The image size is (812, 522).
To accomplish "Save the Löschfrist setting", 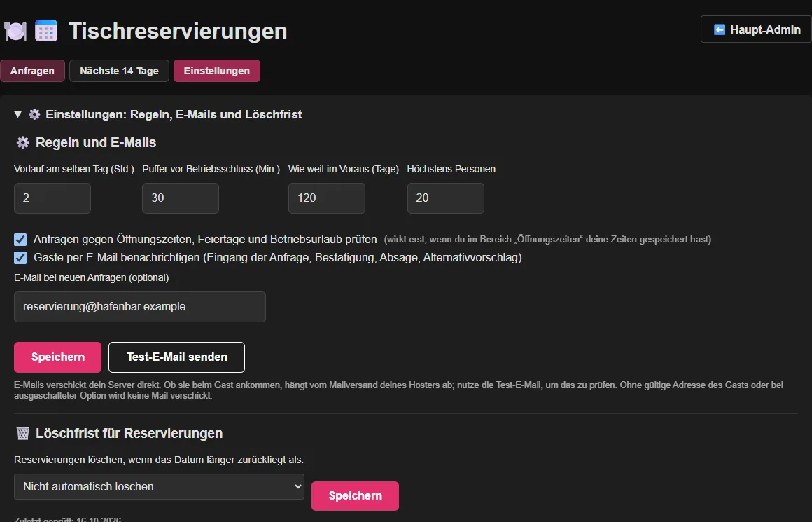I will pyautogui.click(x=356, y=496).
